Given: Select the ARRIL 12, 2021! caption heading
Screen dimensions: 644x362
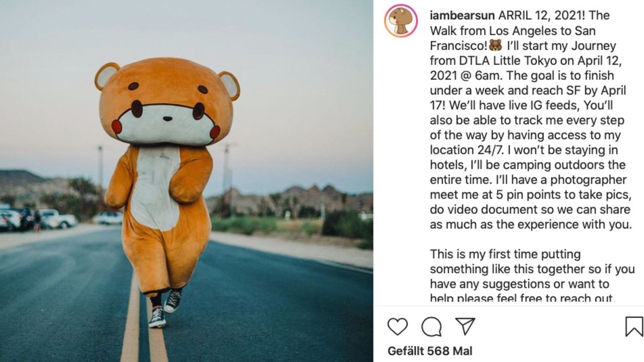Looking at the screenshot, I should (542, 16).
